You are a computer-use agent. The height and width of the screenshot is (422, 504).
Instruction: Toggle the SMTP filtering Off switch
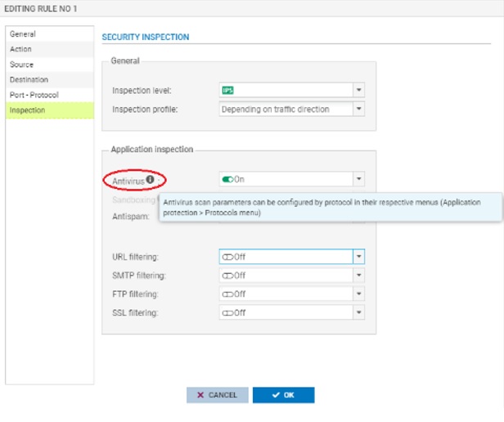tap(227, 276)
